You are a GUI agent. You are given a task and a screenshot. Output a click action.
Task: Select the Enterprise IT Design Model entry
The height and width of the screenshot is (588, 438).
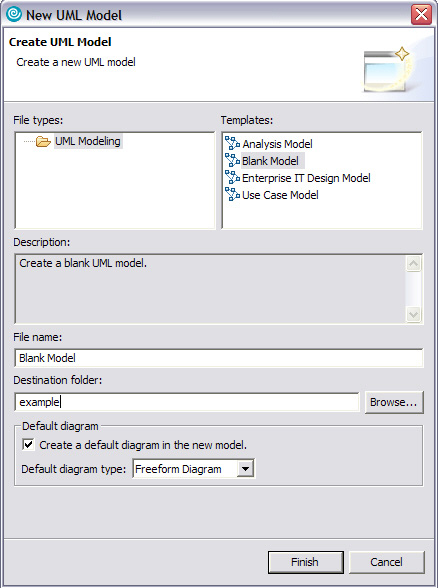pyautogui.click(x=306, y=178)
